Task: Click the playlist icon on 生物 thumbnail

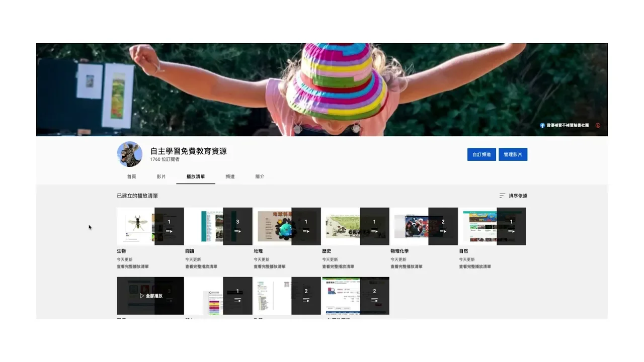Action: (x=169, y=231)
